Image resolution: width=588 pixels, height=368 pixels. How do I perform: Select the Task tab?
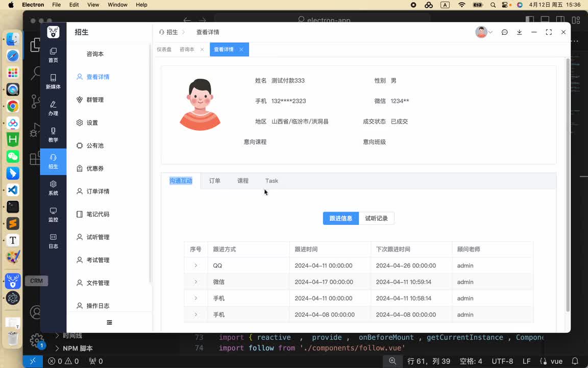point(272,181)
